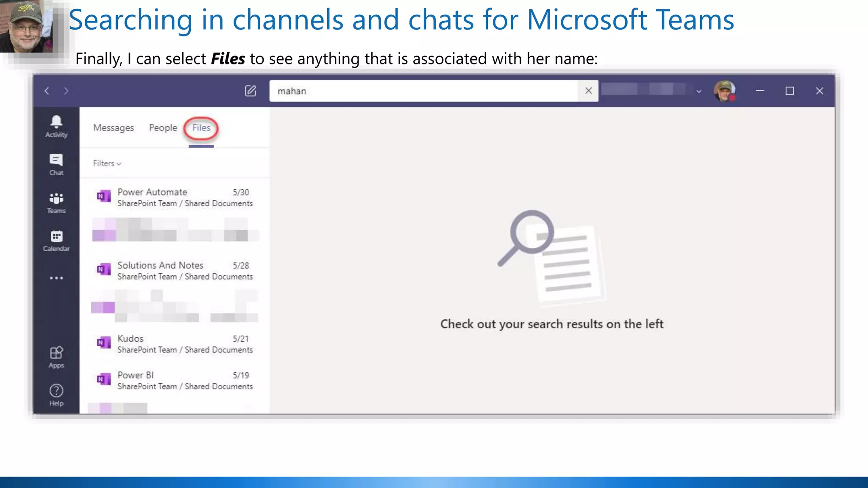The image size is (868, 488).
Task: Open the Solutions And Notes file result
Action: pyautogui.click(x=174, y=271)
